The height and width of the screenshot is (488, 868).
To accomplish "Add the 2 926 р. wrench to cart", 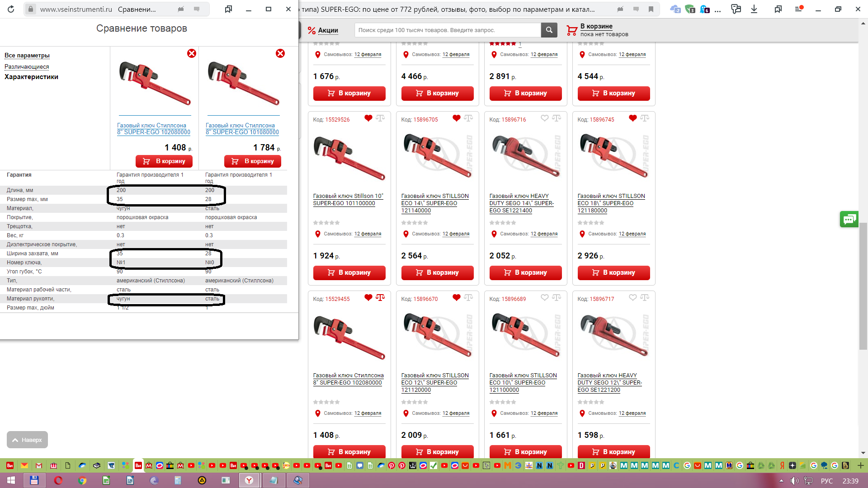I will [x=614, y=273].
